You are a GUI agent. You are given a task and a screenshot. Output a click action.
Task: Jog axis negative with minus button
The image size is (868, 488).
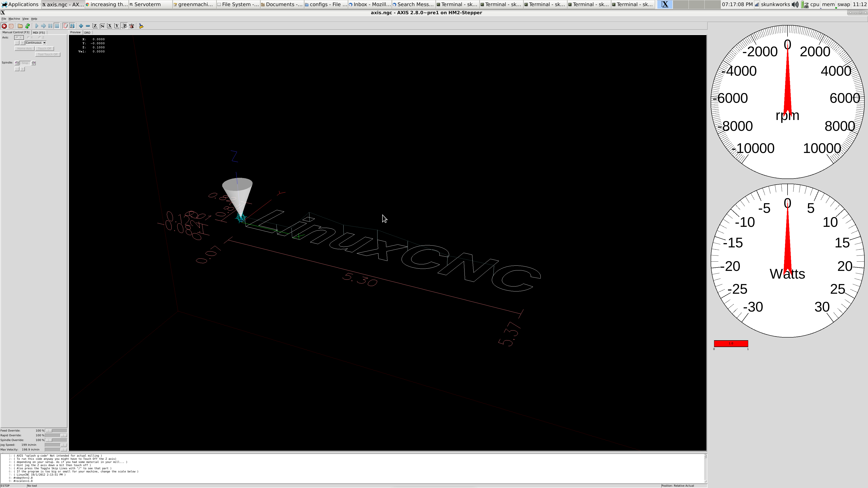17,43
